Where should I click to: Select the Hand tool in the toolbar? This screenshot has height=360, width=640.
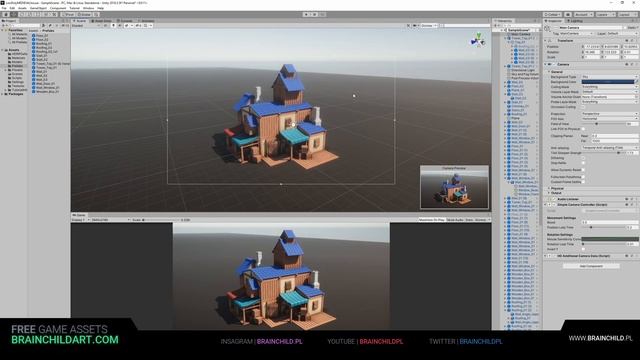pyautogui.click(x=6, y=14)
